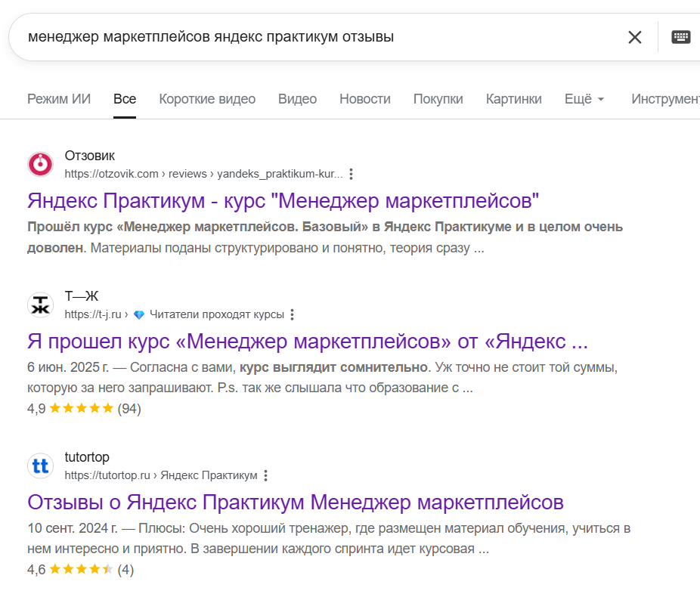Image resolution: width=700 pixels, height=600 pixels.
Task: Click the tutortop site favicon
Action: point(41,465)
